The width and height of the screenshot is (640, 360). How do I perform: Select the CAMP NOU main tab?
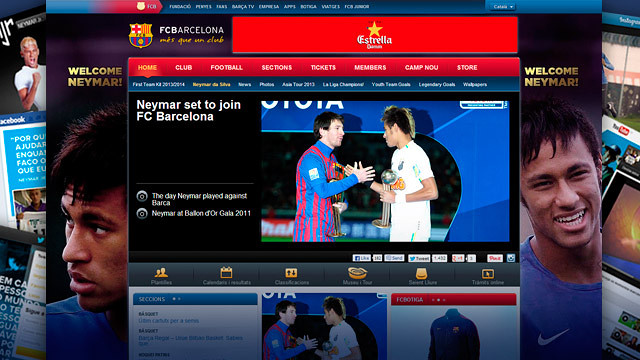(x=422, y=67)
